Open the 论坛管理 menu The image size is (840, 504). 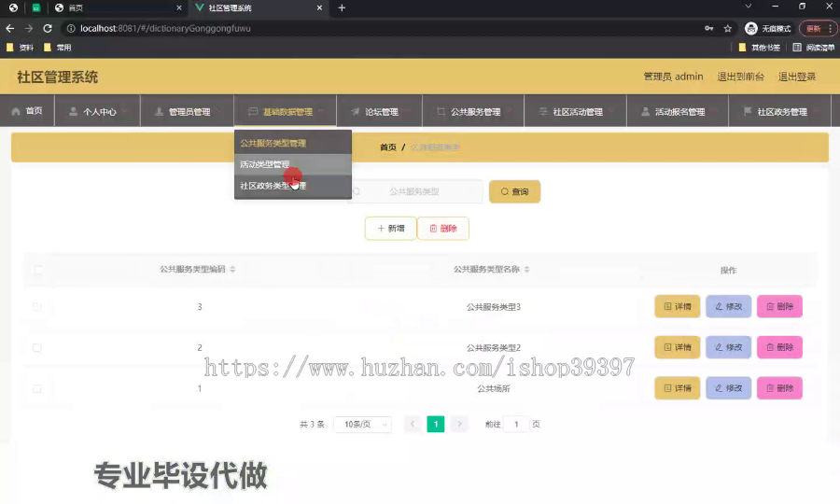[x=379, y=111]
